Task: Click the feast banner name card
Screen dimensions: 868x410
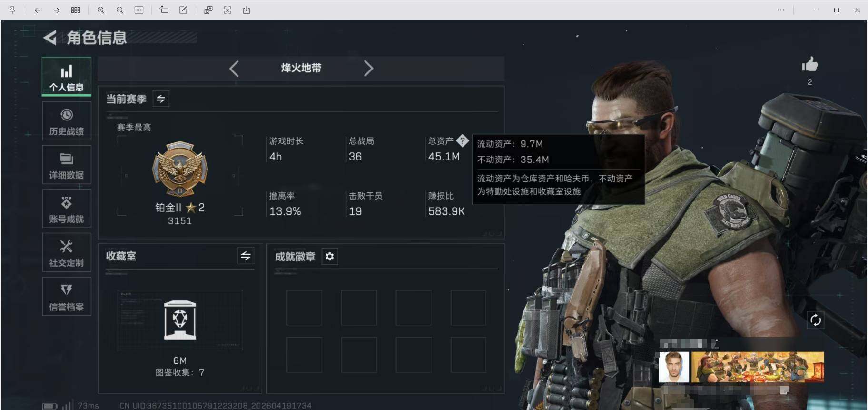Action: point(758,367)
